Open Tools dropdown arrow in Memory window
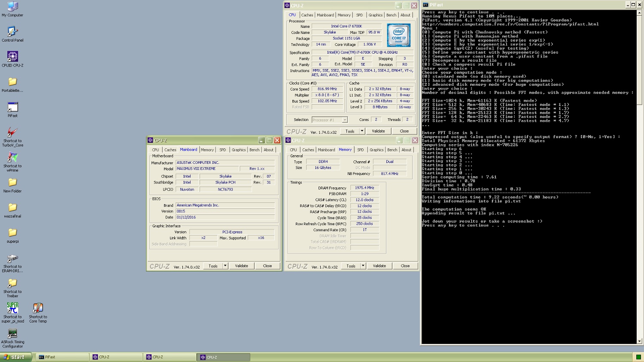The image size is (644, 362). (x=363, y=266)
